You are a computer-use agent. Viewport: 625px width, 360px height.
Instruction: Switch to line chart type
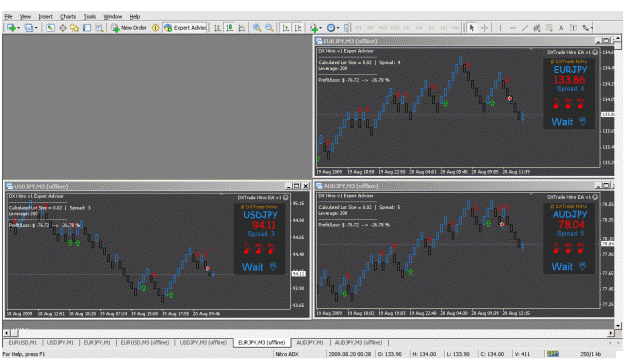[x=242, y=28]
